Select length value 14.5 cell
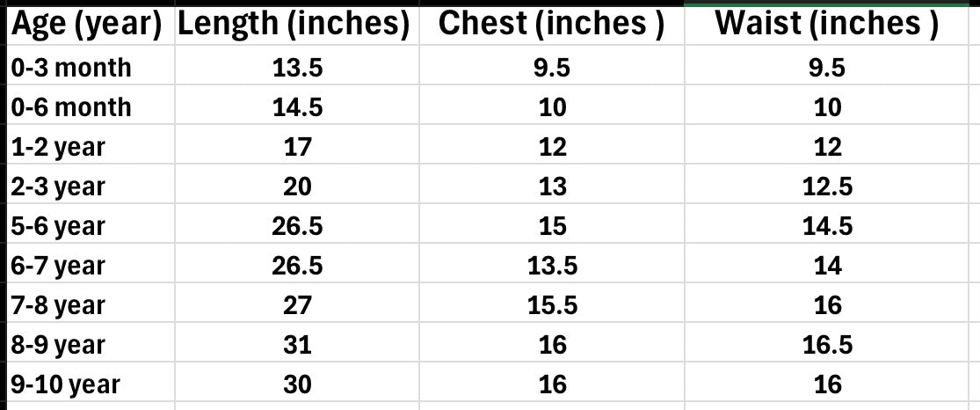The height and width of the screenshot is (410, 980). [x=297, y=105]
